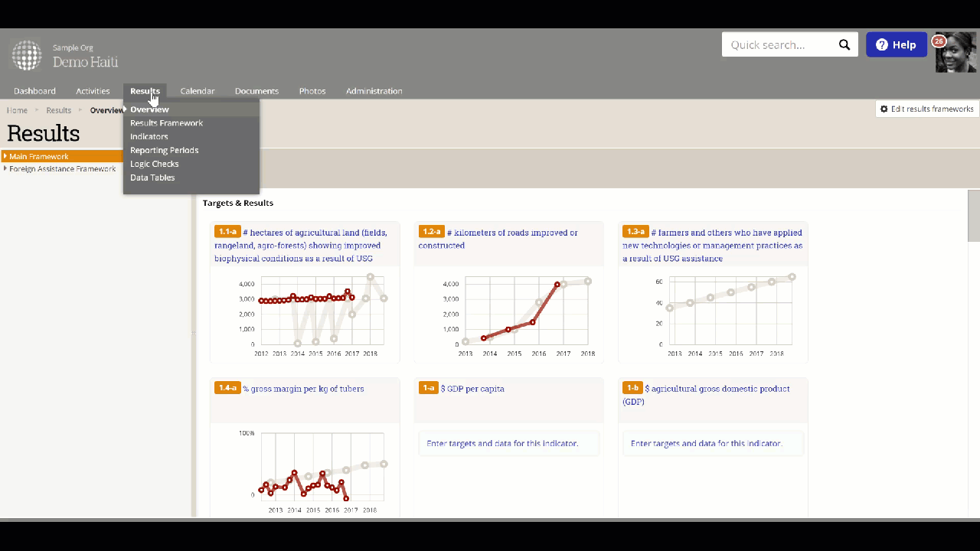Click the Help button
Viewport: 980px width, 551px height.
pyautogui.click(x=896, y=44)
